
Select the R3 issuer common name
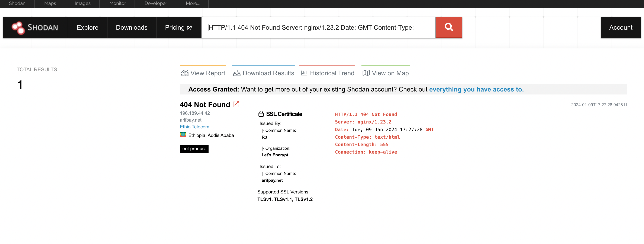pos(264,137)
